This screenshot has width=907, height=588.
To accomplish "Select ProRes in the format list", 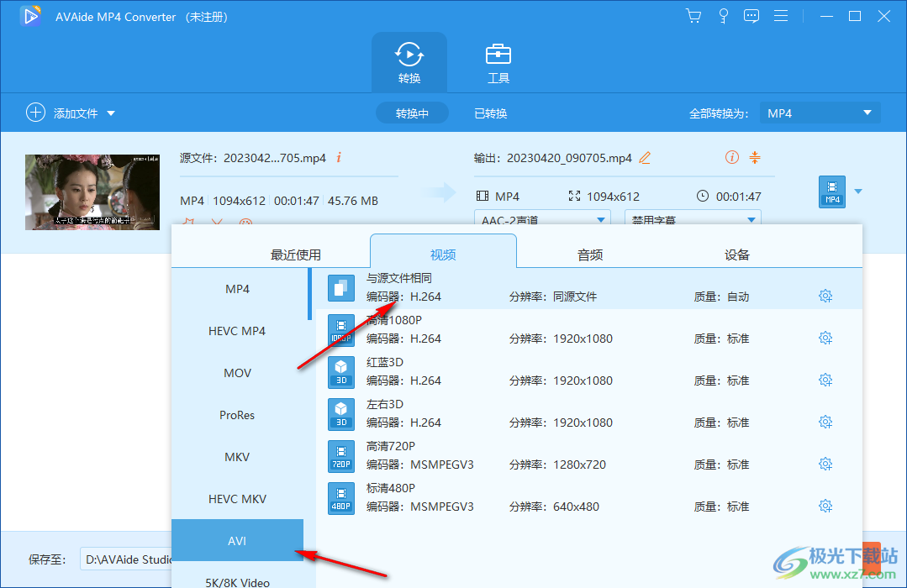I will [x=238, y=415].
